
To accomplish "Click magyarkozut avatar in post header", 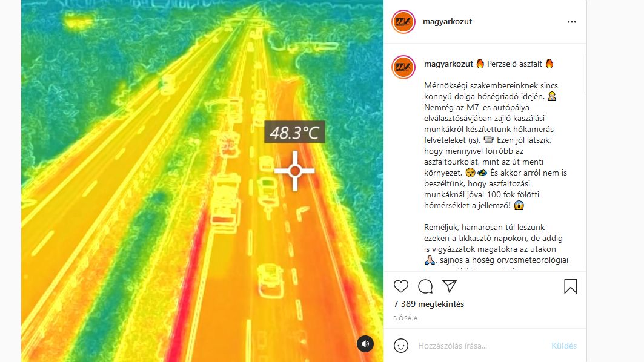I will point(403,22).
